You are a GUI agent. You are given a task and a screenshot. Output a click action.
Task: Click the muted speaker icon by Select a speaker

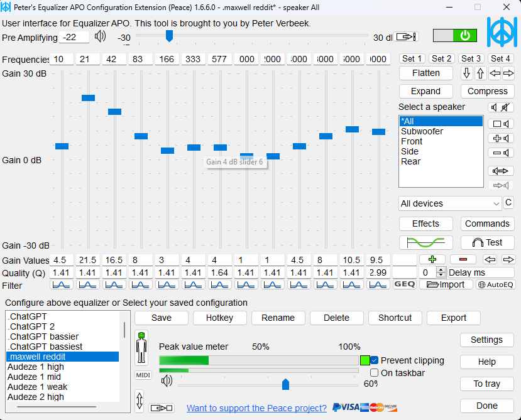coord(506,107)
